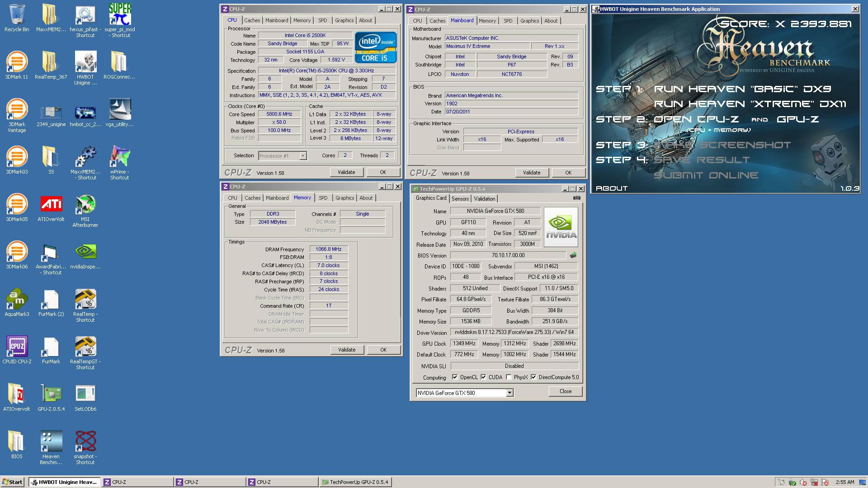Click Close button in GPU-Z
The width and height of the screenshot is (868, 488).
pos(566,391)
